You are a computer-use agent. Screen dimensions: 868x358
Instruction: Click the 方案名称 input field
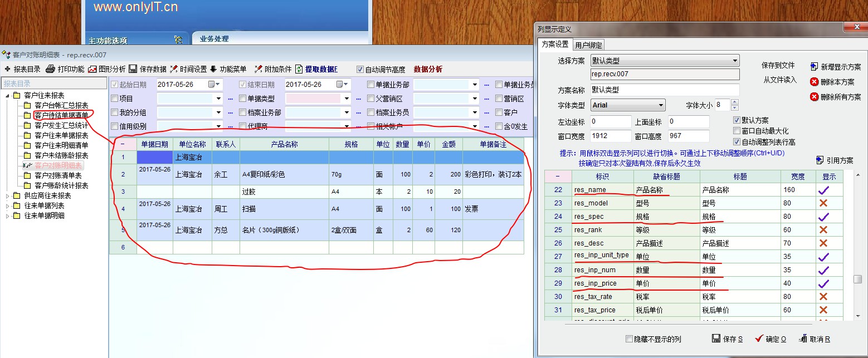click(665, 90)
